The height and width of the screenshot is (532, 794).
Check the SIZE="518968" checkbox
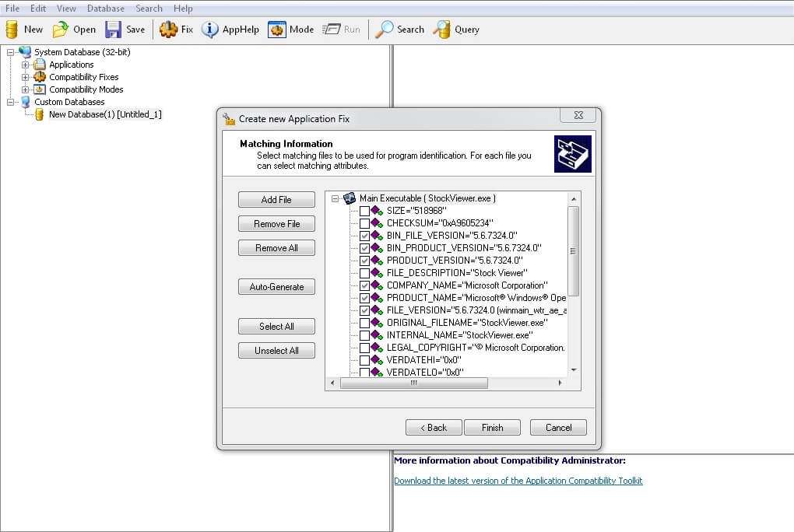[364, 211]
